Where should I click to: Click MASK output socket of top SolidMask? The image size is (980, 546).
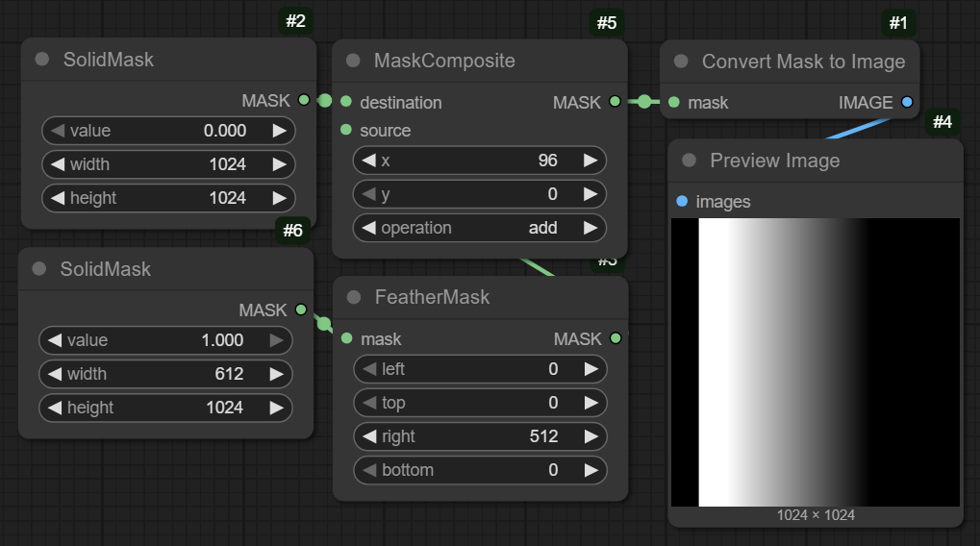pos(304,100)
